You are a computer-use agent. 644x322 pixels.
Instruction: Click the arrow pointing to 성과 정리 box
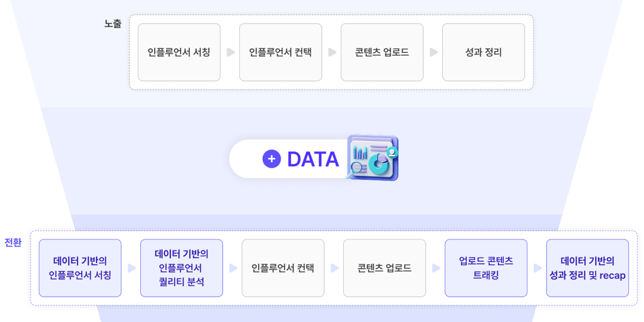click(434, 52)
